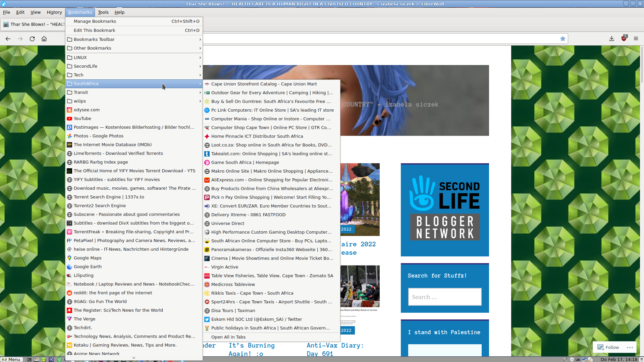Open the Internet Movie Database bookmark
Image resolution: width=644 pixels, height=362 pixels.
click(x=134, y=145)
